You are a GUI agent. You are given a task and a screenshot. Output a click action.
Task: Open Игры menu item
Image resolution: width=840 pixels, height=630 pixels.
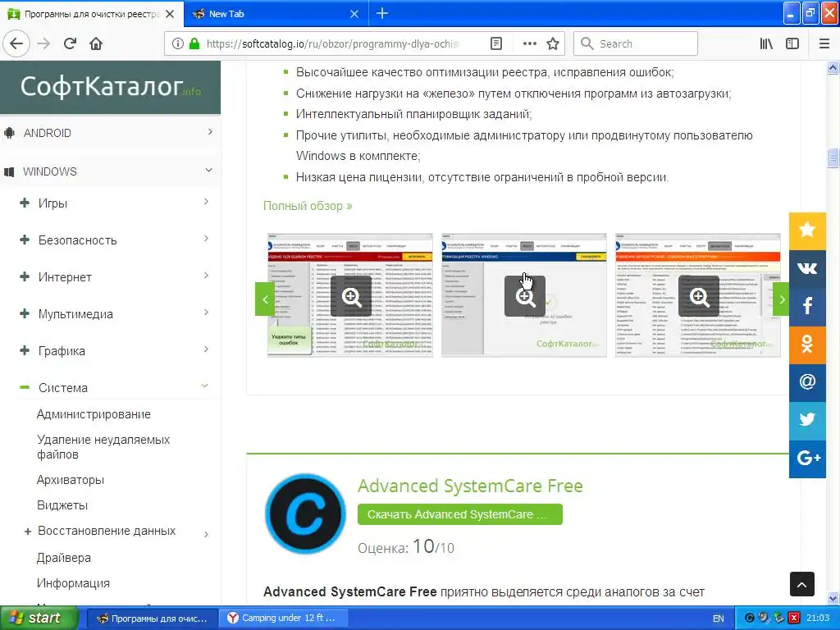tap(52, 203)
